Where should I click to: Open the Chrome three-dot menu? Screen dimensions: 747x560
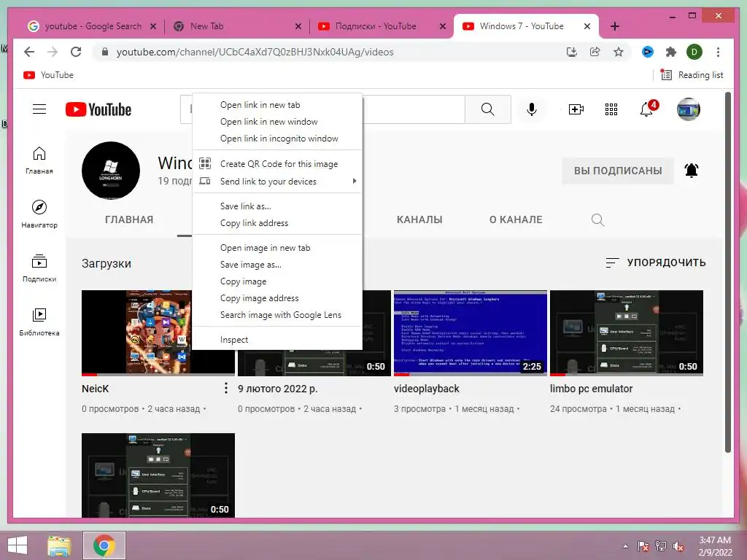(x=718, y=52)
